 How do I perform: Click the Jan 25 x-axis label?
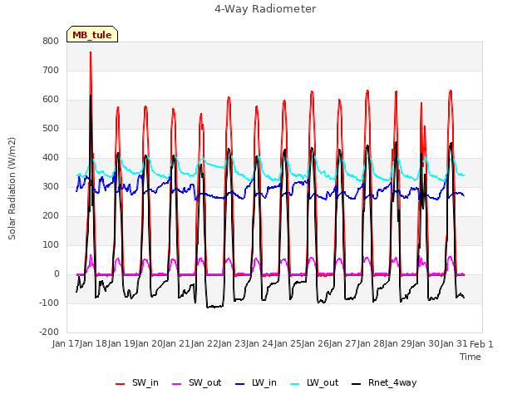pyautogui.click(x=288, y=344)
